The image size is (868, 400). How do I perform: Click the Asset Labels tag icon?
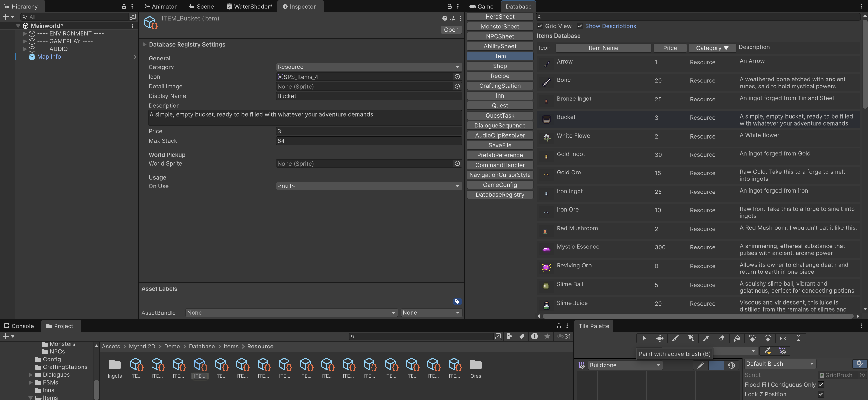click(x=457, y=301)
